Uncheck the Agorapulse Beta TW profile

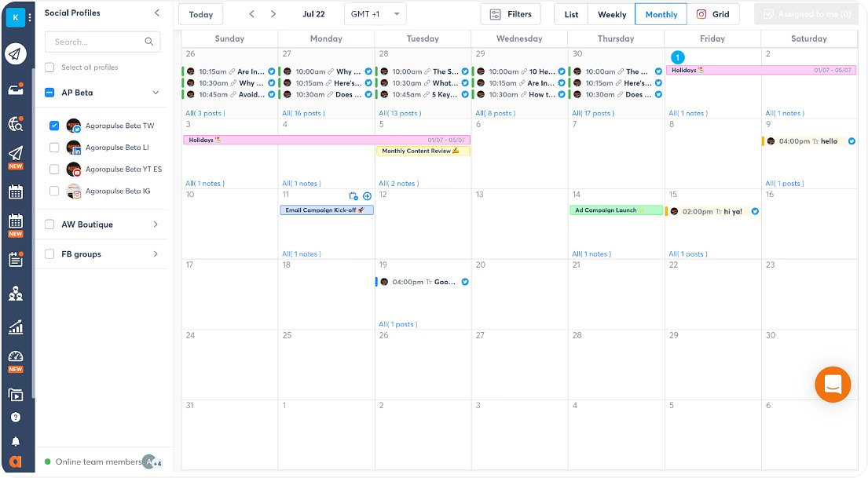[x=54, y=126]
